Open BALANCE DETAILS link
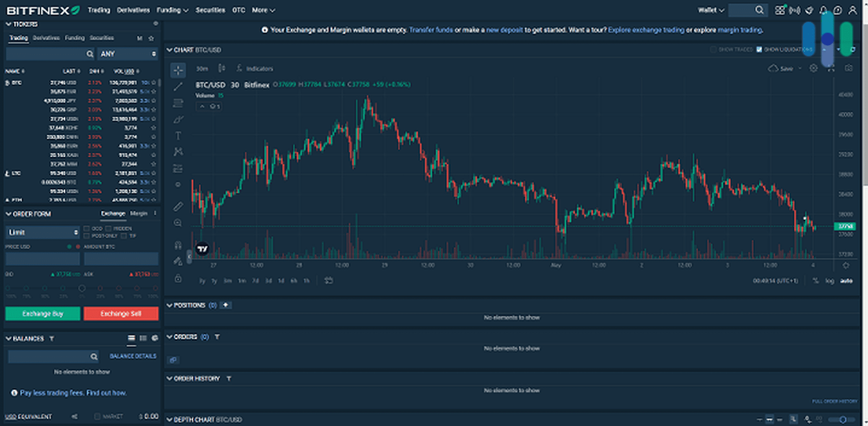The width and height of the screenshot is (868, 426). [133, 356]
